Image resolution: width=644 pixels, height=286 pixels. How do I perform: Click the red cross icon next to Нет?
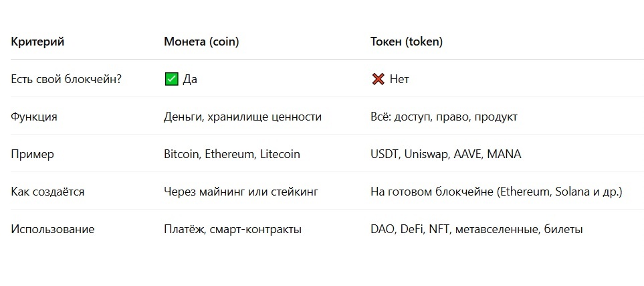[x=378, y=79]
